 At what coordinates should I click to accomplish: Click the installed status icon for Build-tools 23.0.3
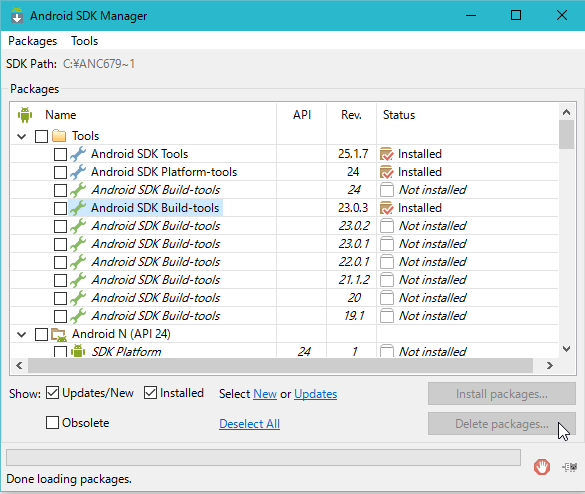click(387, 208)
